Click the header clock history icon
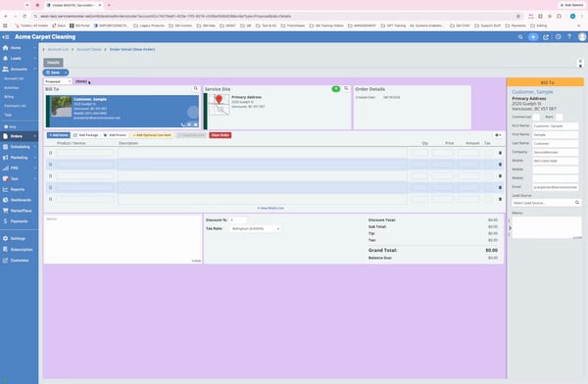588x384 pixels. pos(558,37)
